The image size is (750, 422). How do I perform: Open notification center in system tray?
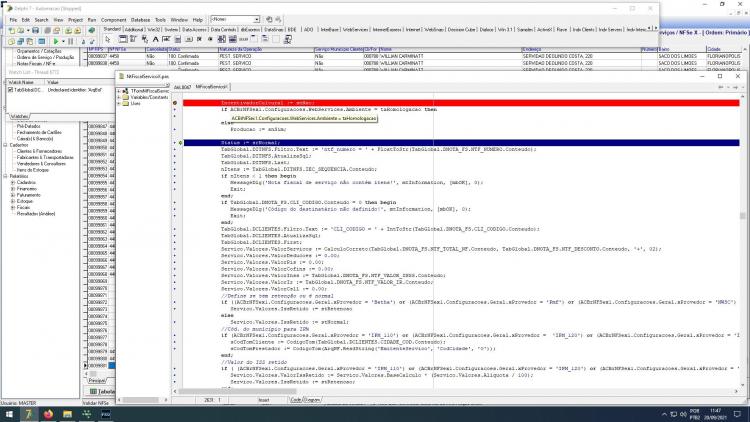pos(737,414)
